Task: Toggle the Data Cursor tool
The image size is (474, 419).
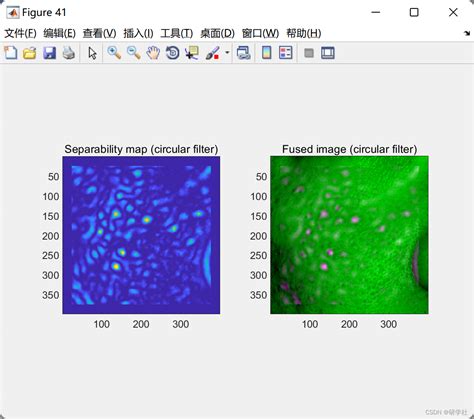Action: pos(192,53)
